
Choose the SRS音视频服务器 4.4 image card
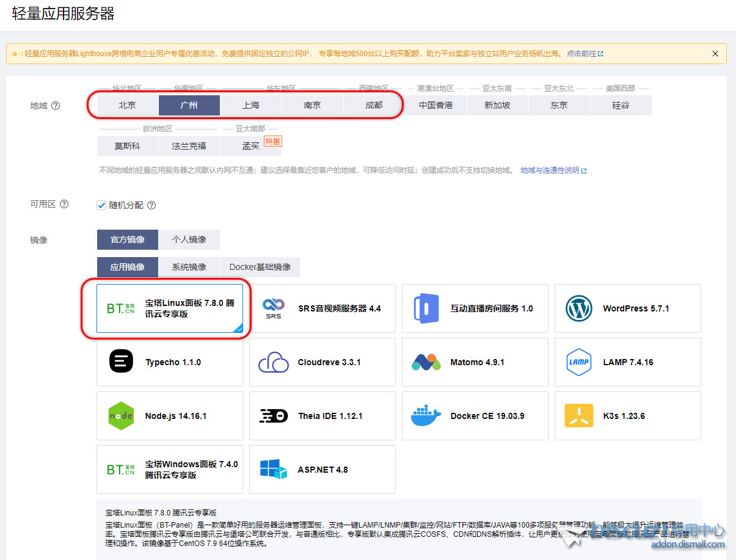coord(322,308)
